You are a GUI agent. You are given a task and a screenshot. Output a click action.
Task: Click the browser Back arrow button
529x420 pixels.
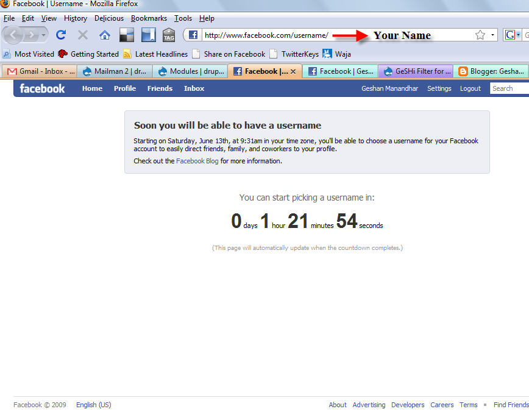point(13,35)
